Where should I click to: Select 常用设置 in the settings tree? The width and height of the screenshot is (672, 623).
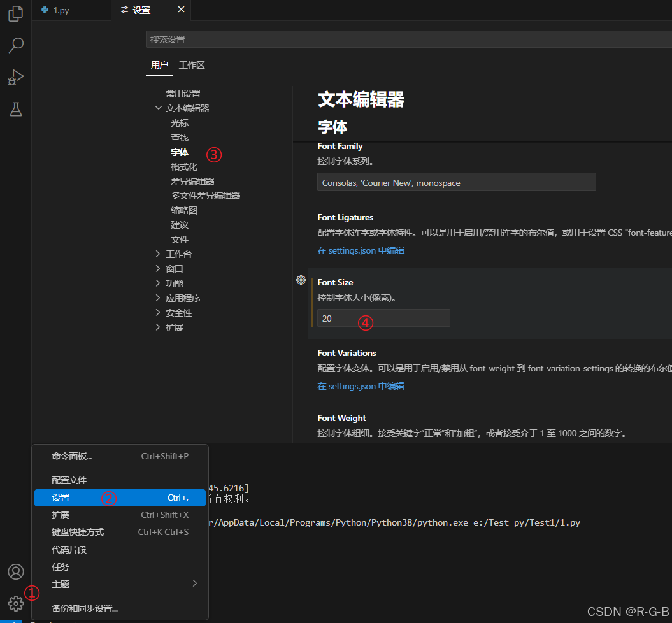click(x=183, y=94)
